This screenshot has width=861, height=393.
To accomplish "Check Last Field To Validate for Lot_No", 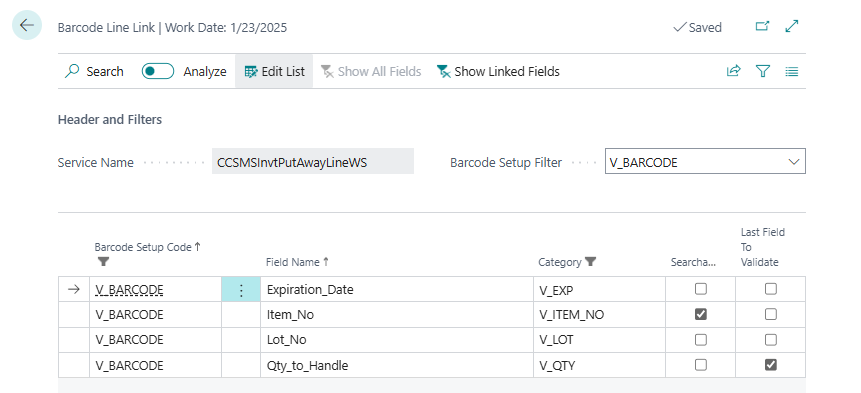I will click(x=771, y=340).
